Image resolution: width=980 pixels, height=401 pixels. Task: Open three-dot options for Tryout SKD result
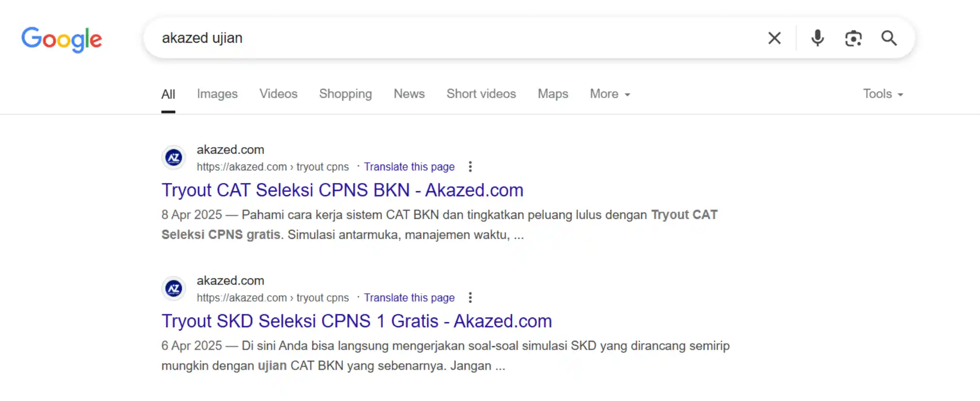[x=470, y=298]
